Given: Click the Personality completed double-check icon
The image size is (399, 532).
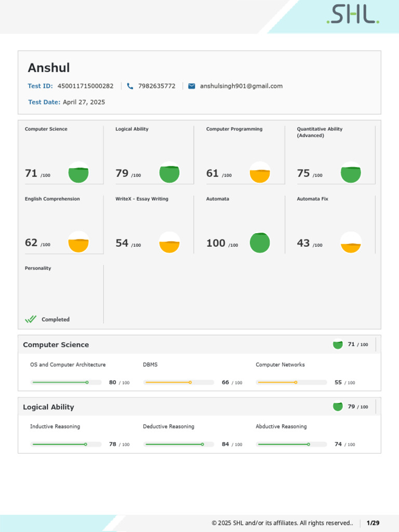Looking at the screenshot, I should pos(31,320).
